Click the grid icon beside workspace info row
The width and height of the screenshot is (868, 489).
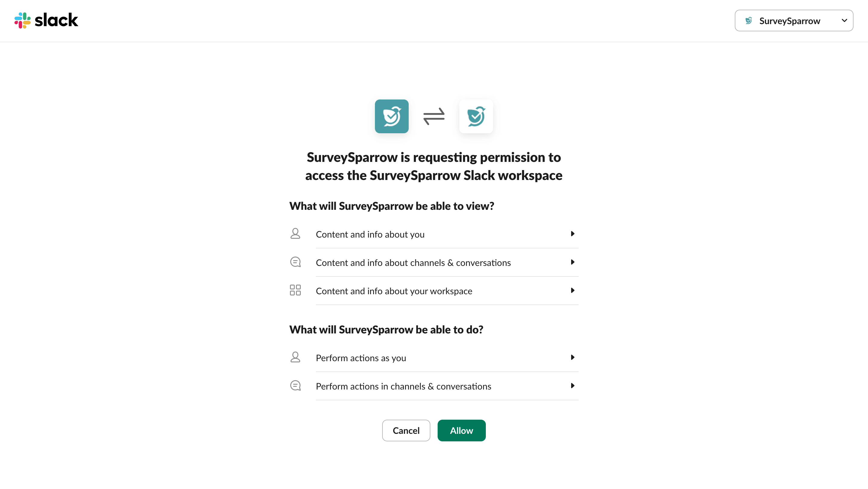point(295,290)
